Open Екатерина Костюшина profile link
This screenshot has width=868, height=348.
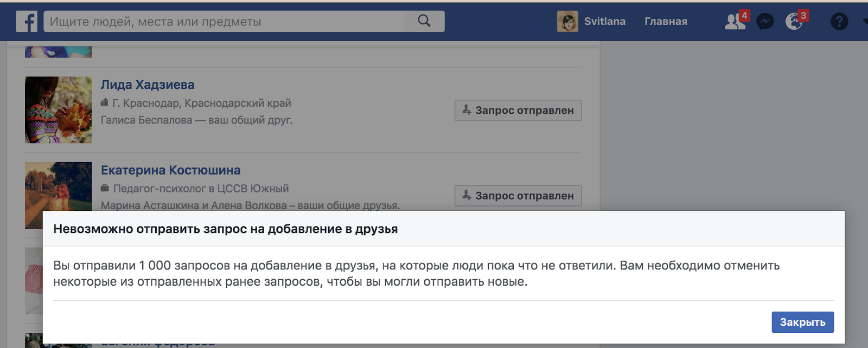click(x=171, y=170)
